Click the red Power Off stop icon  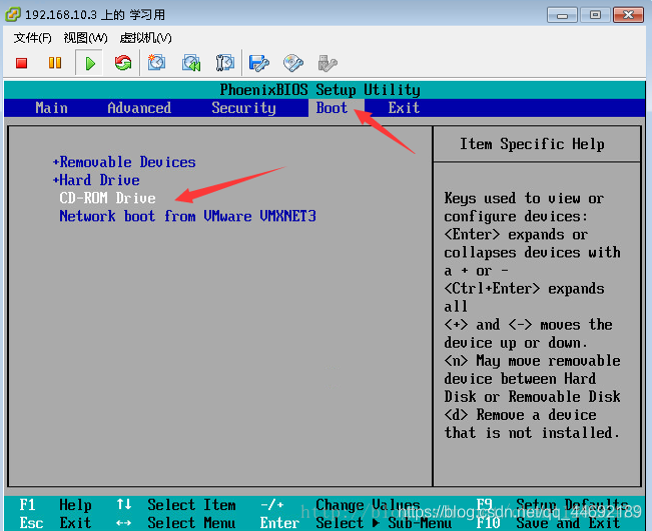(22, 63)
